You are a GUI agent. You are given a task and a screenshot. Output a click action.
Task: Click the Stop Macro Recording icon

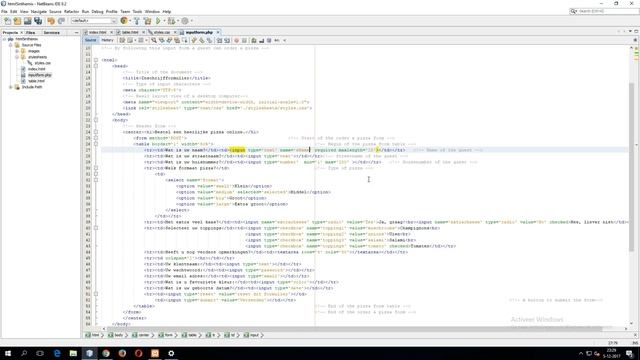(244, 40)
